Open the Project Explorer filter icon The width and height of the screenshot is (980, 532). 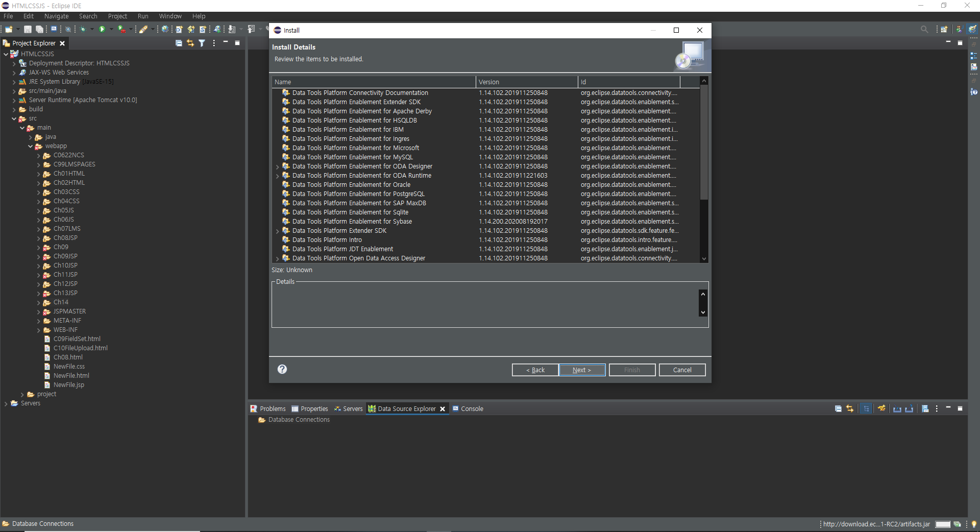click(202, 43)
